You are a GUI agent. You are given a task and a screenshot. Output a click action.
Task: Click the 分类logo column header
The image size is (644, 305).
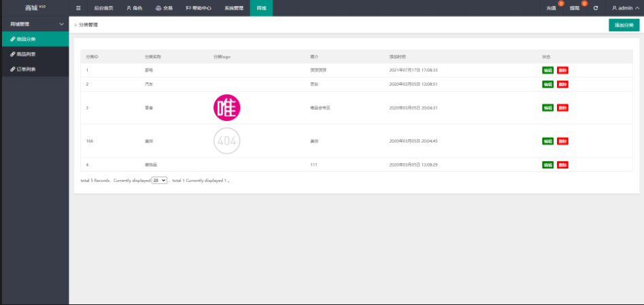tap(222, 56)
